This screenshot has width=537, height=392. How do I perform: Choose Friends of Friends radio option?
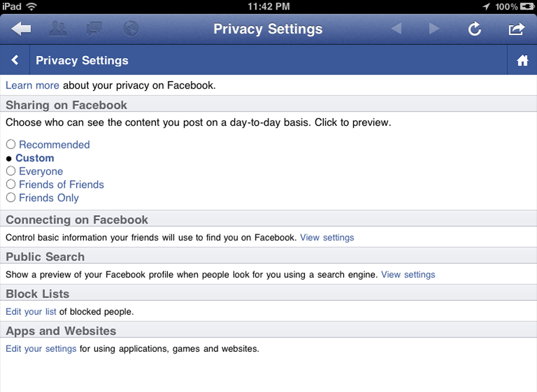click(x=11, y=184)
